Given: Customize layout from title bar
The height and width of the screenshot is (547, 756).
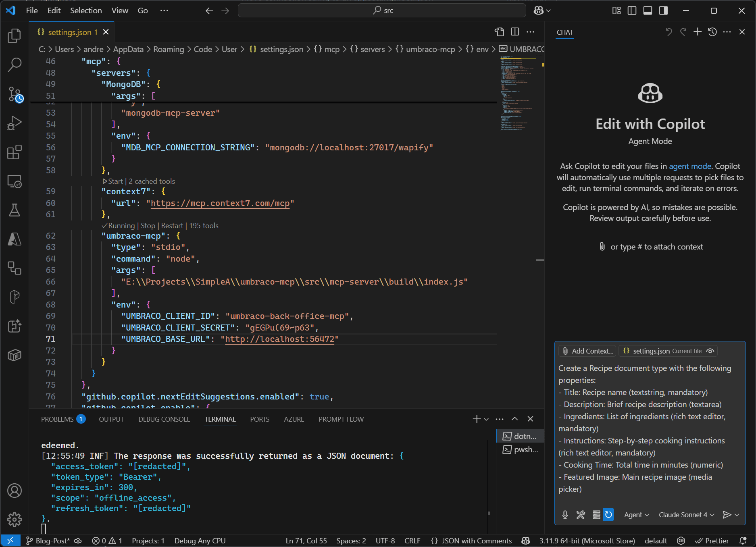Looking at the screenshot, I should point(616,10).
